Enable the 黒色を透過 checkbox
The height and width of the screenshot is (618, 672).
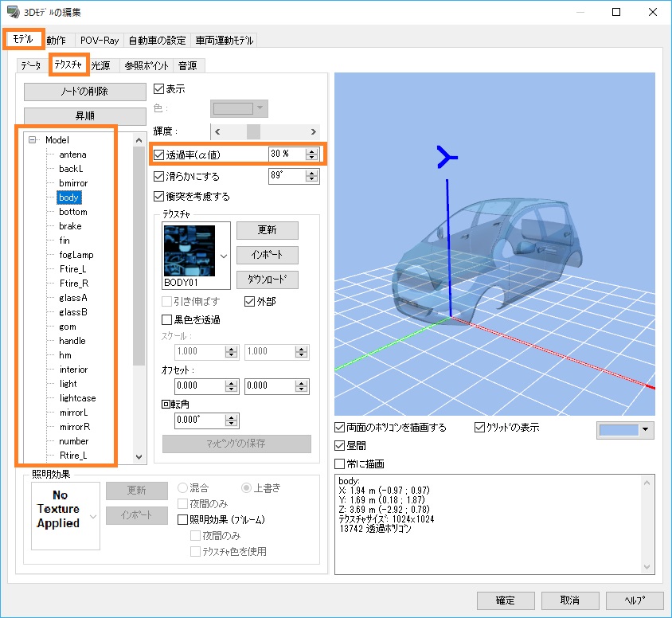click(167, 320)
